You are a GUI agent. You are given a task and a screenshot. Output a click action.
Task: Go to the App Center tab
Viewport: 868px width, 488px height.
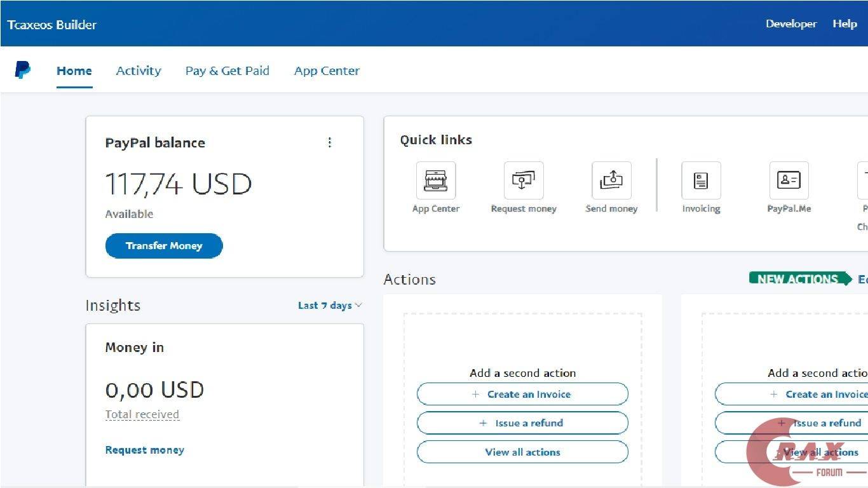[x=327, y=71]
